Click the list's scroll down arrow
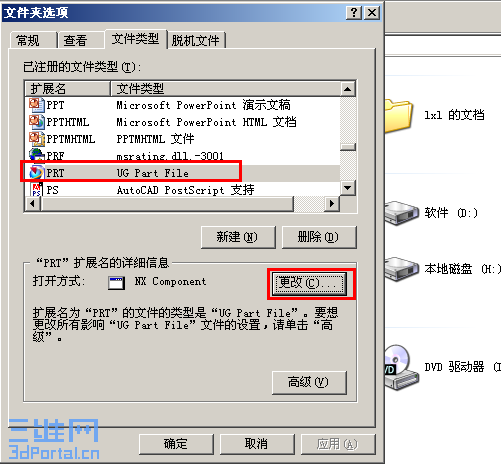 click(348, 188)
